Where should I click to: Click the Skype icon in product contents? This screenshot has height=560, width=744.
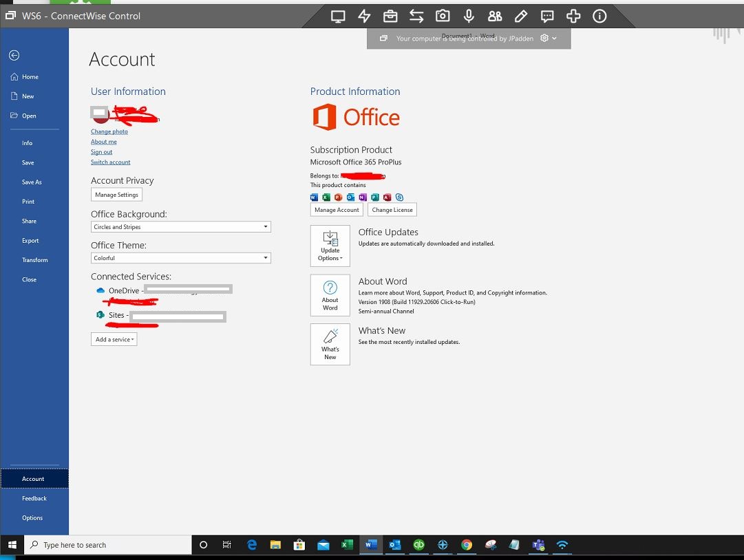(x=399, y=197)
